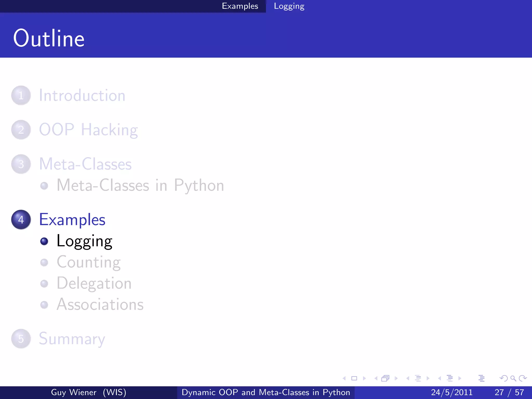
Task: Open the Logging subsection in outline
Action: pyautogui.click(x=84, y=241)
